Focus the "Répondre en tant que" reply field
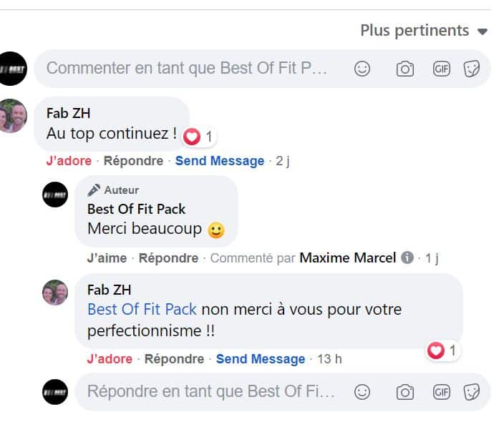504x422 pixels. 210,392
